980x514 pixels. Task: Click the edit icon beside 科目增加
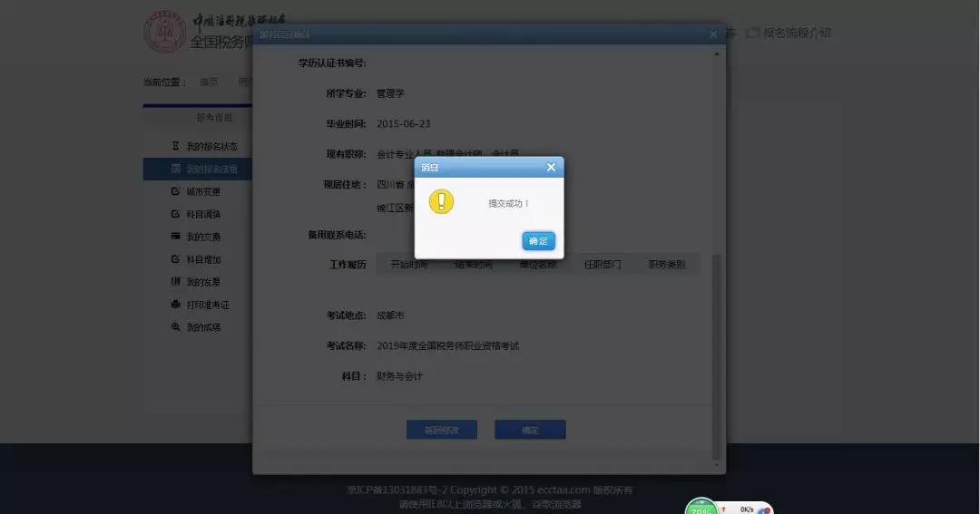pyautogui.click(x=176, y=258)
